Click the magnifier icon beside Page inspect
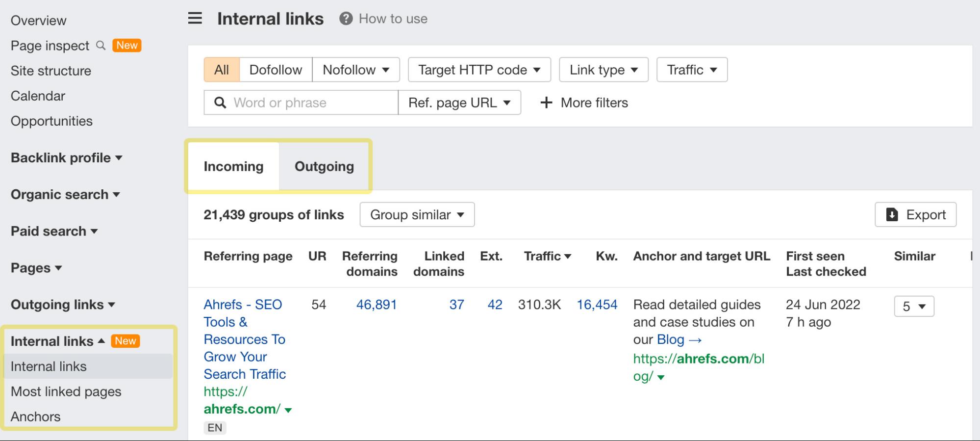The image size is (980, 441). (101, 46)
